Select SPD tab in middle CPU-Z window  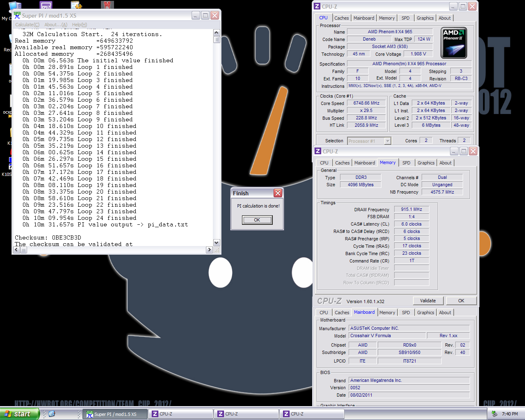[406, 163]
